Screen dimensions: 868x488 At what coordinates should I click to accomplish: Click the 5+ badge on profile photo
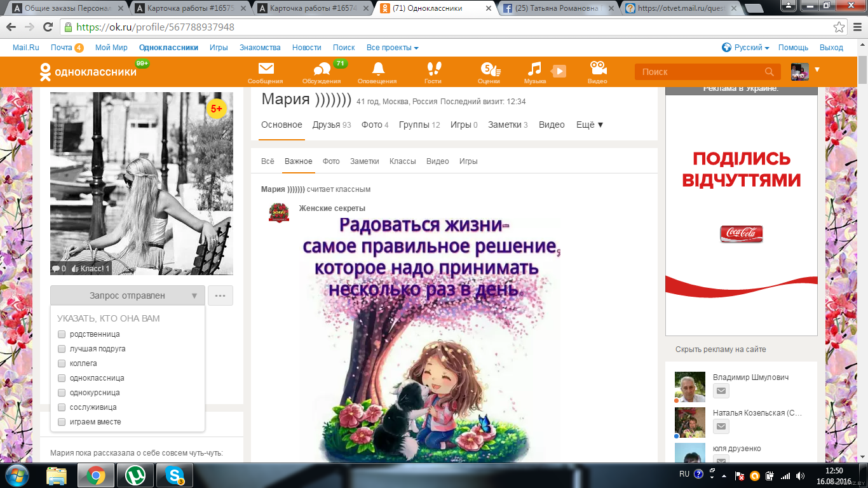point(217,109)
